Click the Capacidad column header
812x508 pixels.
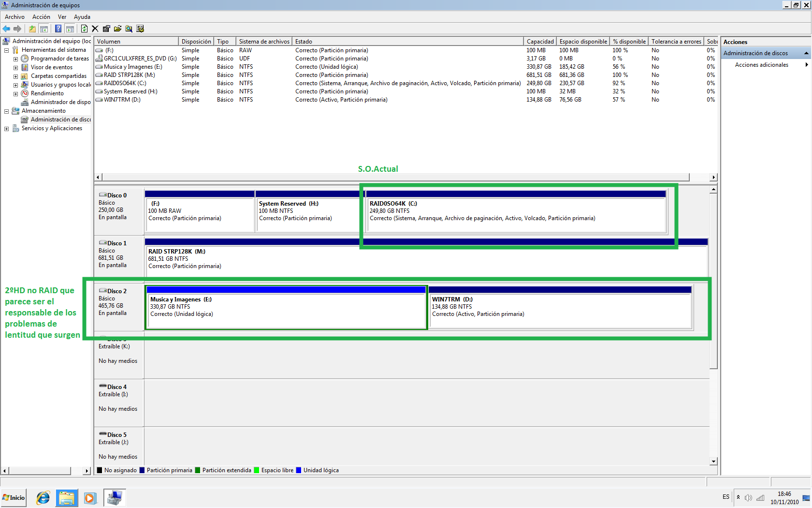540,42
